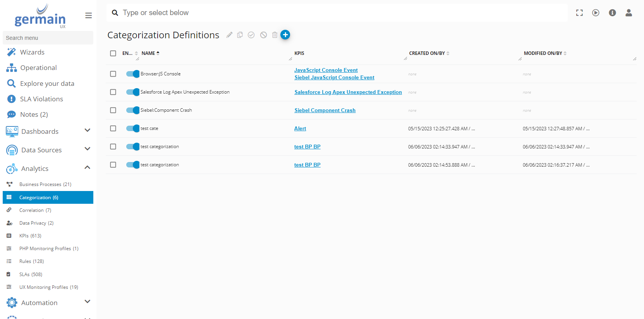This screenshot has height=319, width=644.
Task: Click the hamburger menu icon
Action: pos(88,15)
